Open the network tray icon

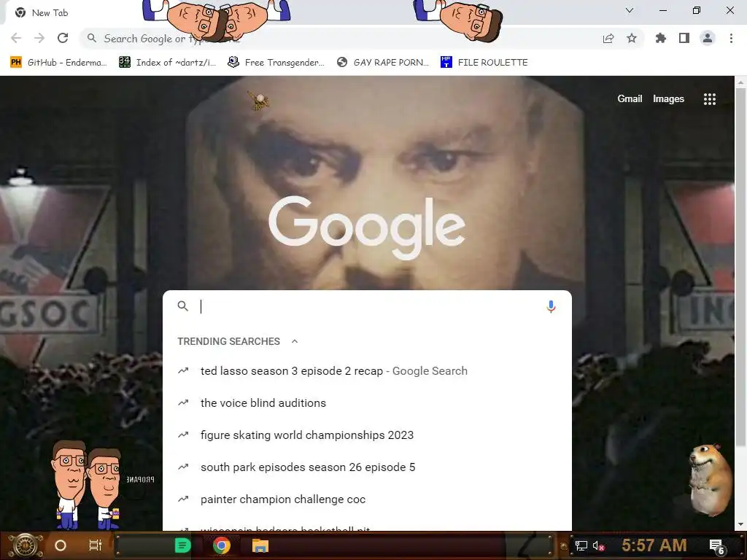point(581,545)
